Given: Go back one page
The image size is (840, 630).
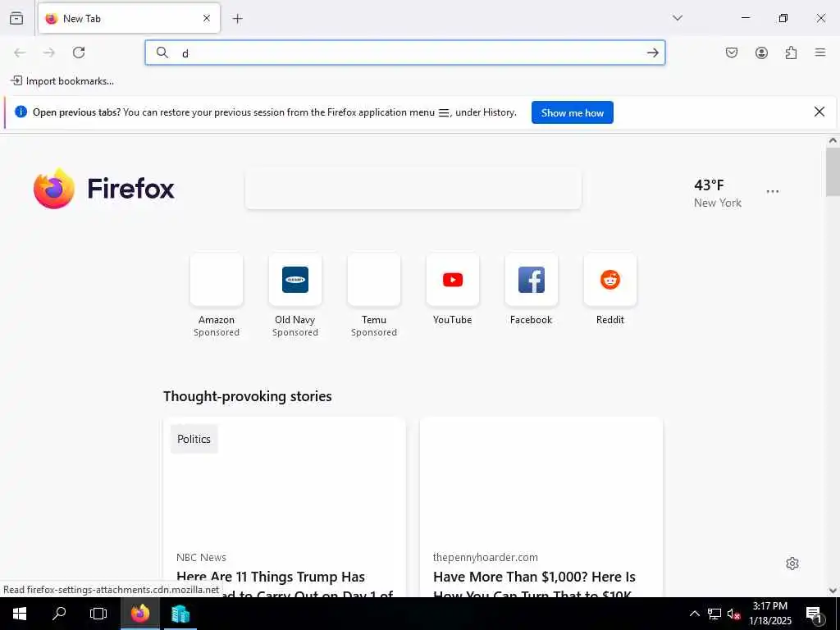Looking at the screenshot, I should (x=20, y=52).
